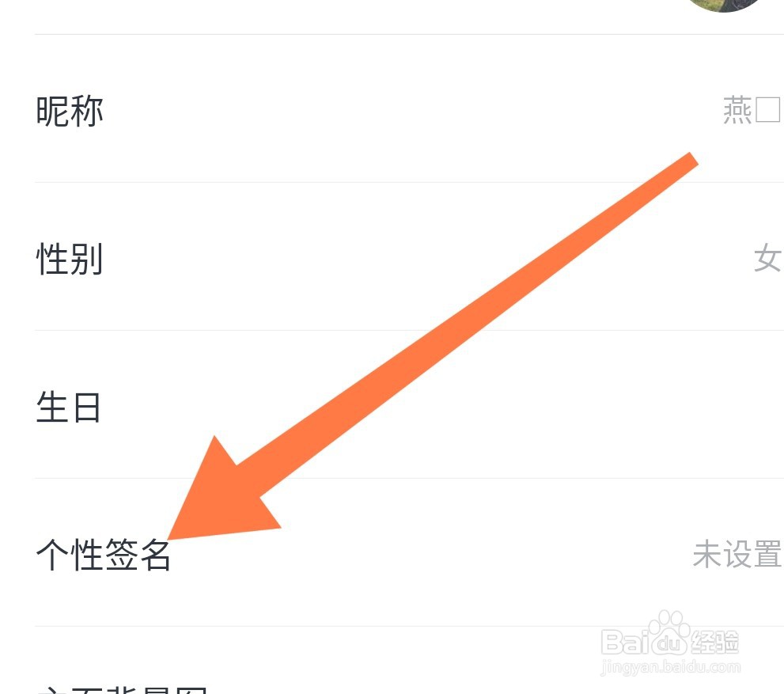784x694 pixels.
Task: Click the 经验 watermark text
Action: (714, 642)
